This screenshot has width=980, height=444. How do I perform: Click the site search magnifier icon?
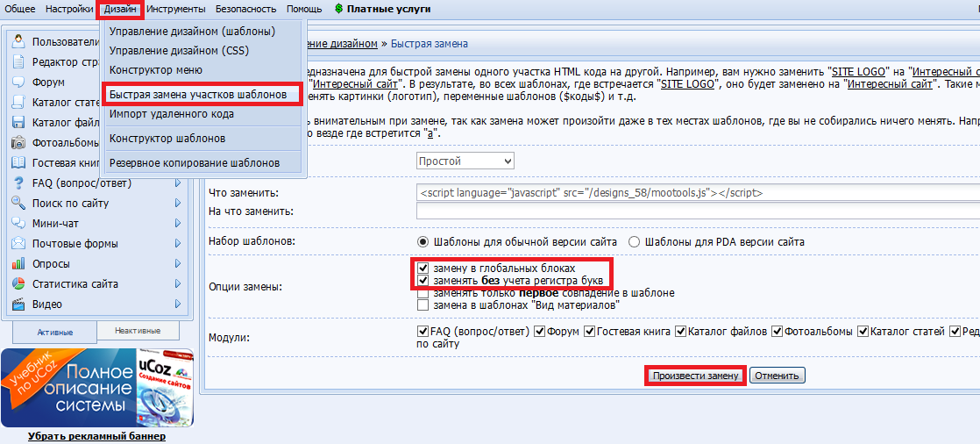click(18, 204)
